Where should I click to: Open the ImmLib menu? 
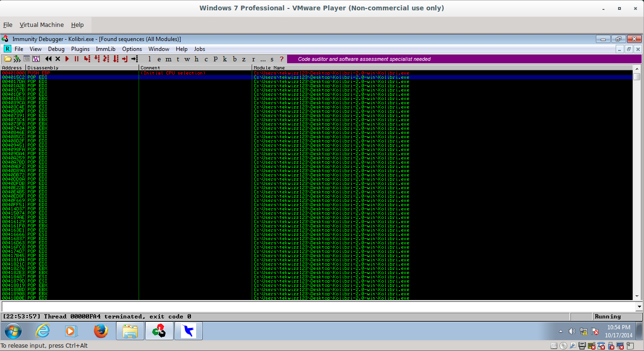tap(106, 49)
